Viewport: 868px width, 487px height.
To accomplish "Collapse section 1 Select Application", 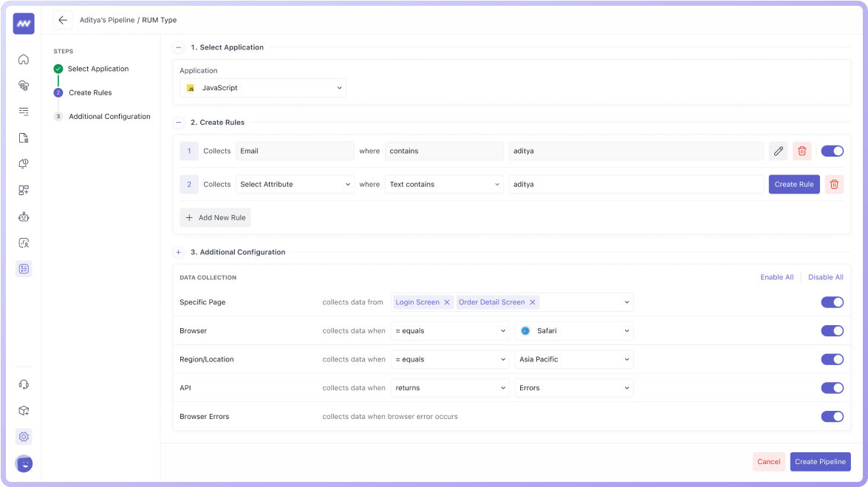I will tap(178, 47).
